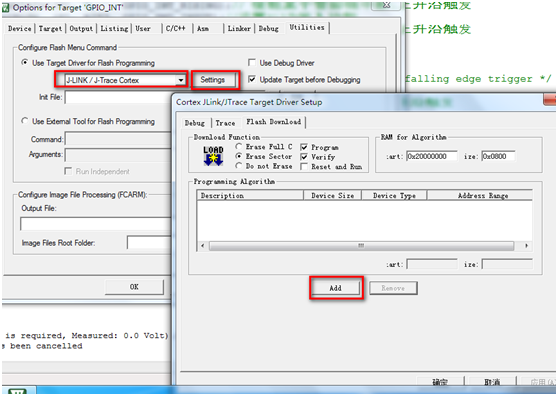Close the Cortex JLink/JTrace Driver Setup dialog

(550, 100)
